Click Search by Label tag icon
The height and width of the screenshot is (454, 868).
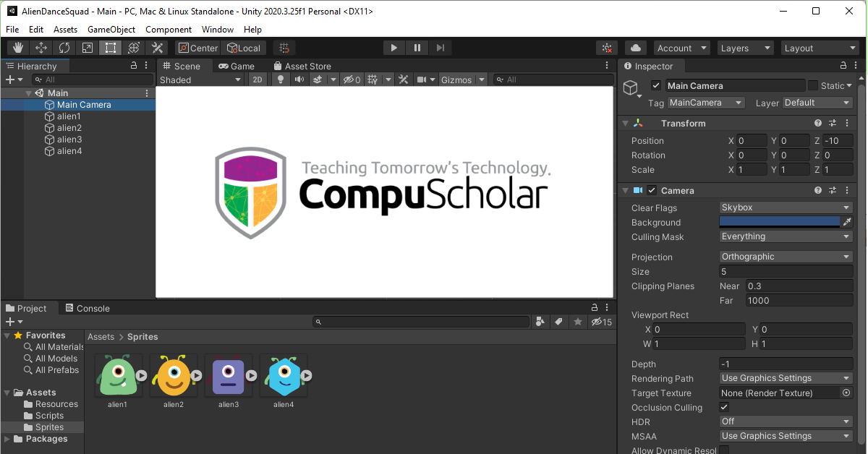[x=558, y=322]
